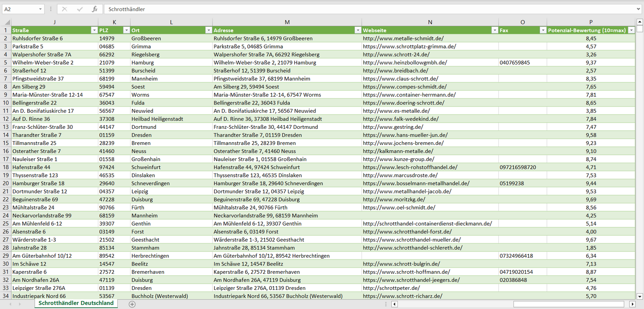This screenshot has width=644, height=309.
Task: Click the New Sheet plus icon
Action: tap(132, 304)
